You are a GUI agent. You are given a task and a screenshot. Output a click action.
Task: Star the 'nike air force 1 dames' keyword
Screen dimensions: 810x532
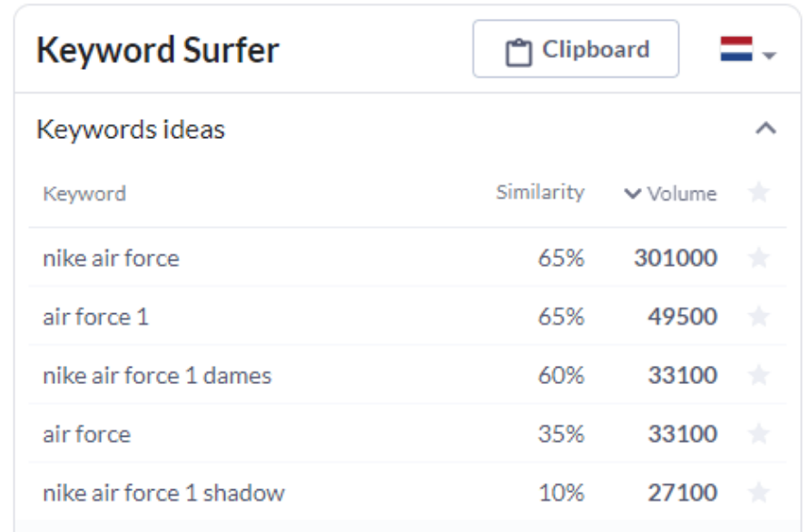pyautogui.click(x=759, y=375)
